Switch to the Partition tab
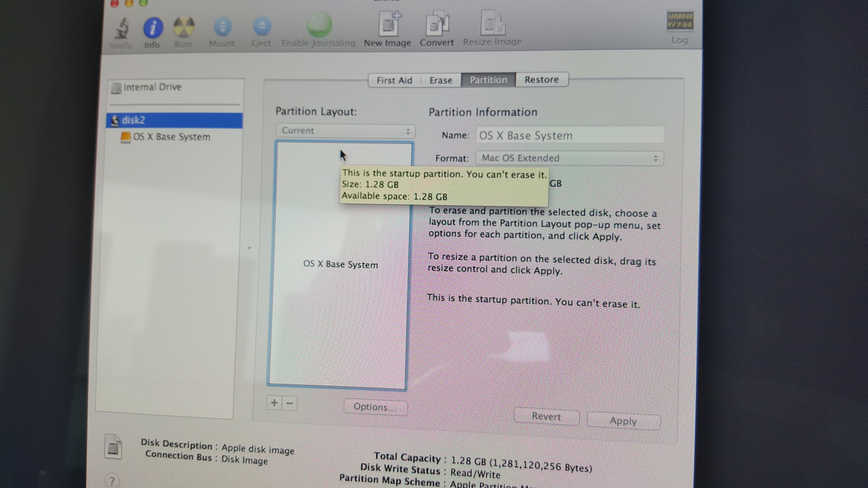868x488 pixels. point(488,80)
